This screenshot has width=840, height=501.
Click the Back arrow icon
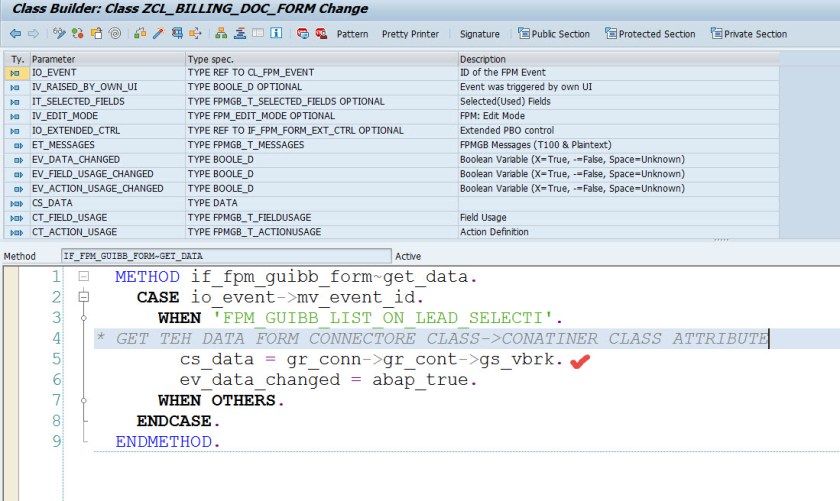[16, 34]
